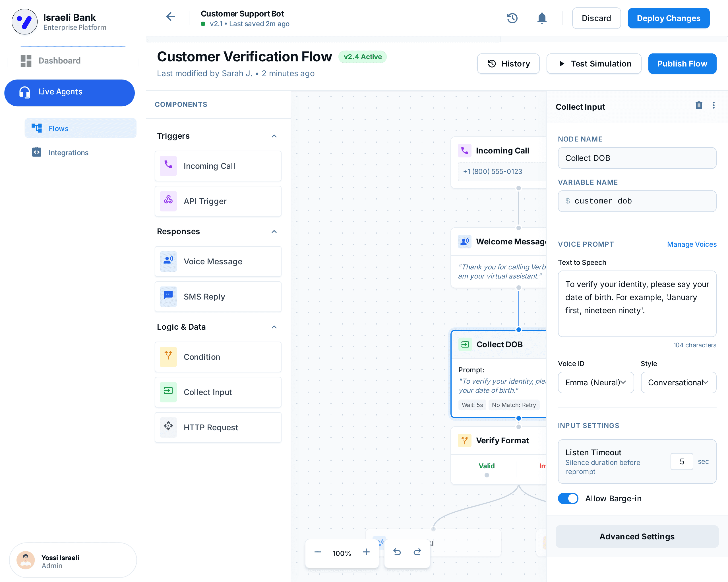The height and width of the screenshot is (582, 728).
Task: Click the Publish Flow button
Action: 682,64
